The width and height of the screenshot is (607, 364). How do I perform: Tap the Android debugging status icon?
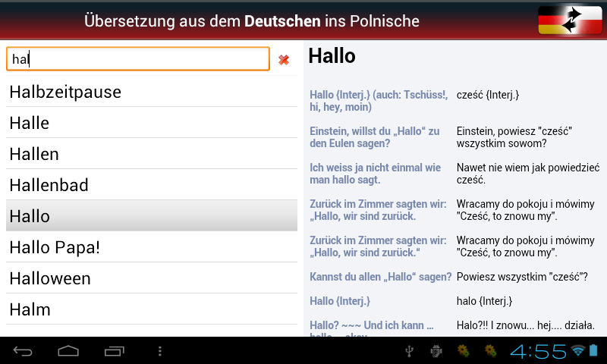coord(436,351)
